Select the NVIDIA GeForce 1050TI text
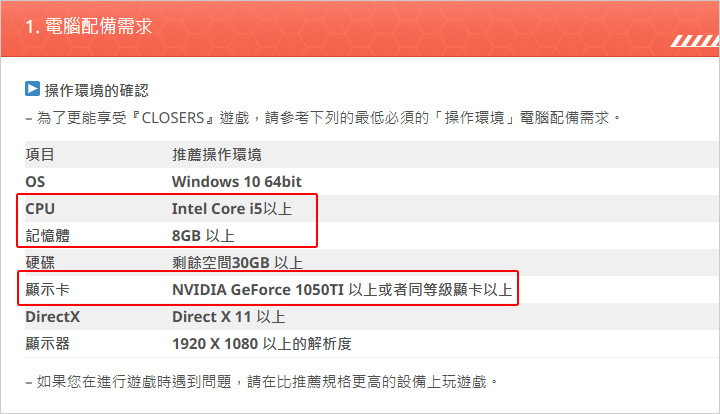 258,290
